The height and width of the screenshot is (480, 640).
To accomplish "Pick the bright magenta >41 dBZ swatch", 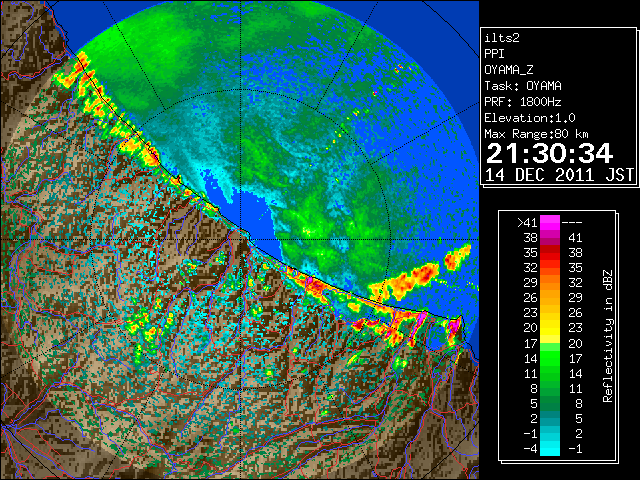I will point(550,223).
